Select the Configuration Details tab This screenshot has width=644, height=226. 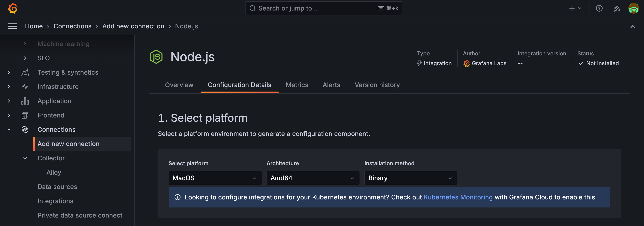tap(239, 85)
